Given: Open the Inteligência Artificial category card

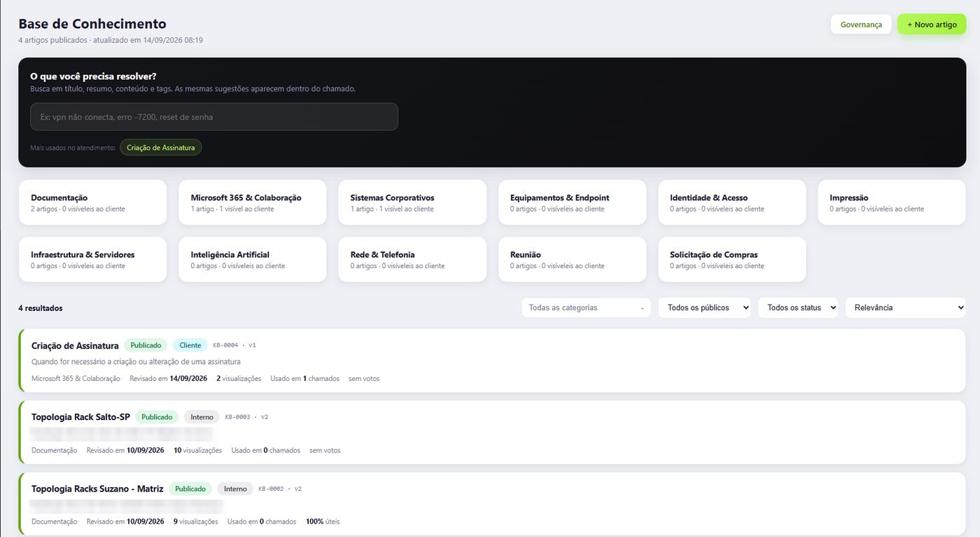Looking at the screenshot, I should click(x=253, y=260).
